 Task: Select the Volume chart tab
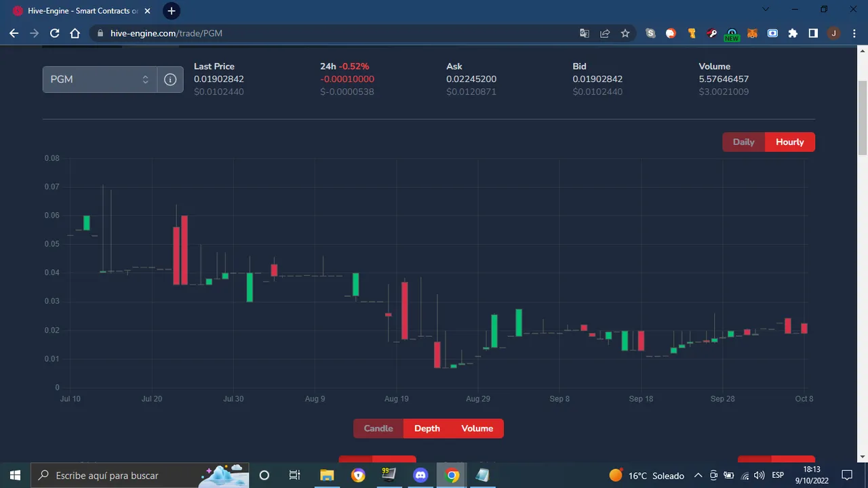[477, 428]
